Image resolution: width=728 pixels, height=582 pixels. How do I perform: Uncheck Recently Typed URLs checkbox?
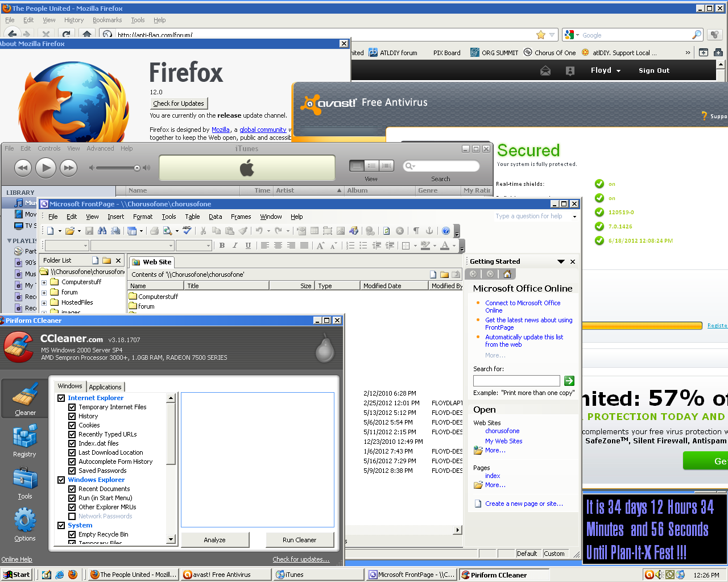pos(72,434)
